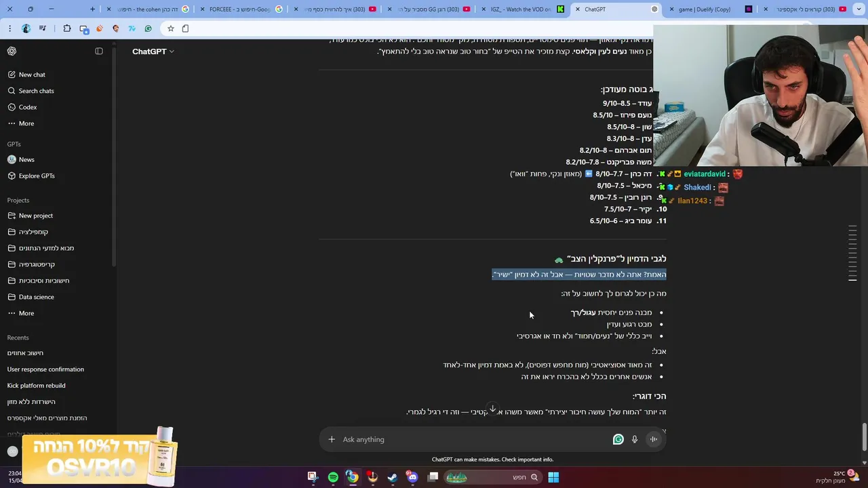Open the Data science project
The image size is (868, 488).
pos(31,297)
